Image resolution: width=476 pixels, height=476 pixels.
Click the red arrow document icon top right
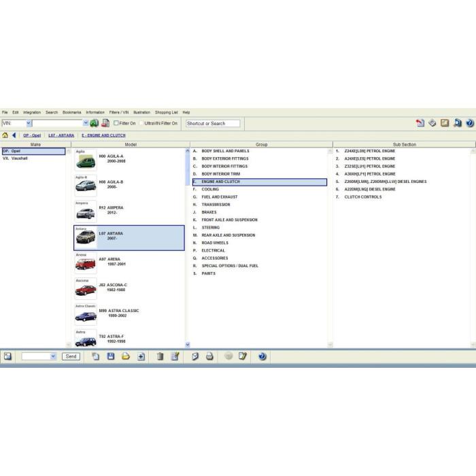420,123
